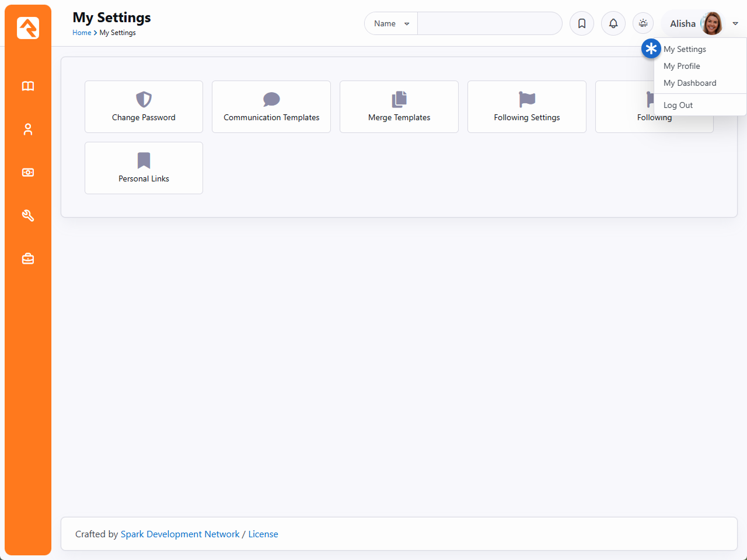Open the Change Password tile
This screenshot has width=747, height=560.
pos(144,107)
